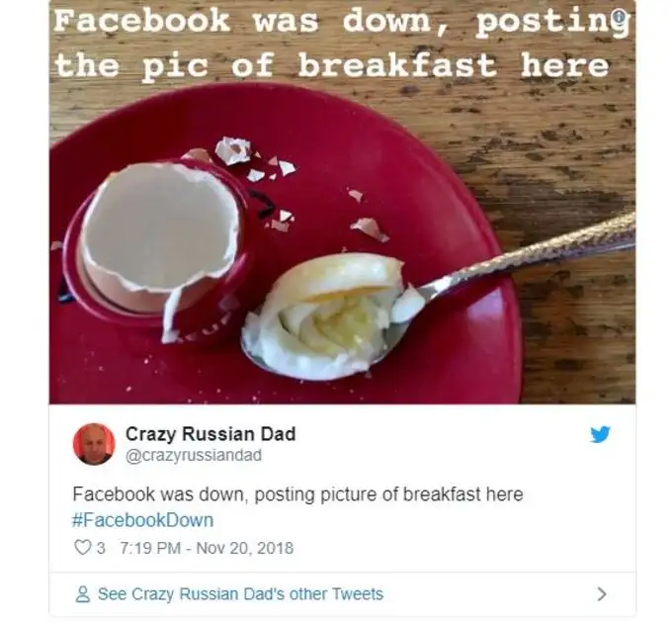Click the info icon on the photo corner
Viewport: 672px width, 628px height.
click(x=619, y=18)
